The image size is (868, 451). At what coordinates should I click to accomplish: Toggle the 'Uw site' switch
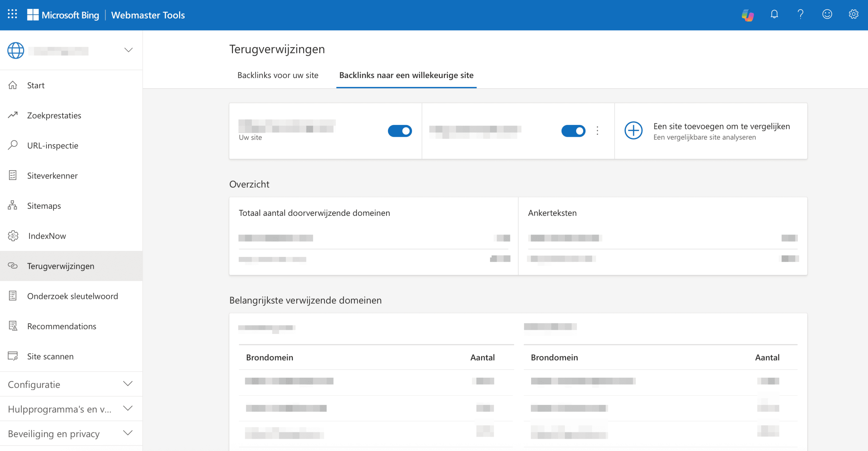click(x=400, y=131)
